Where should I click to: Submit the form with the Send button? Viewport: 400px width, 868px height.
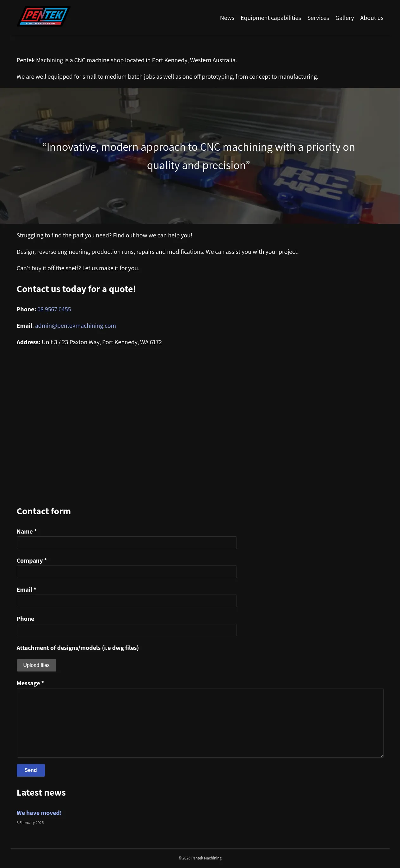pos(31,770)
